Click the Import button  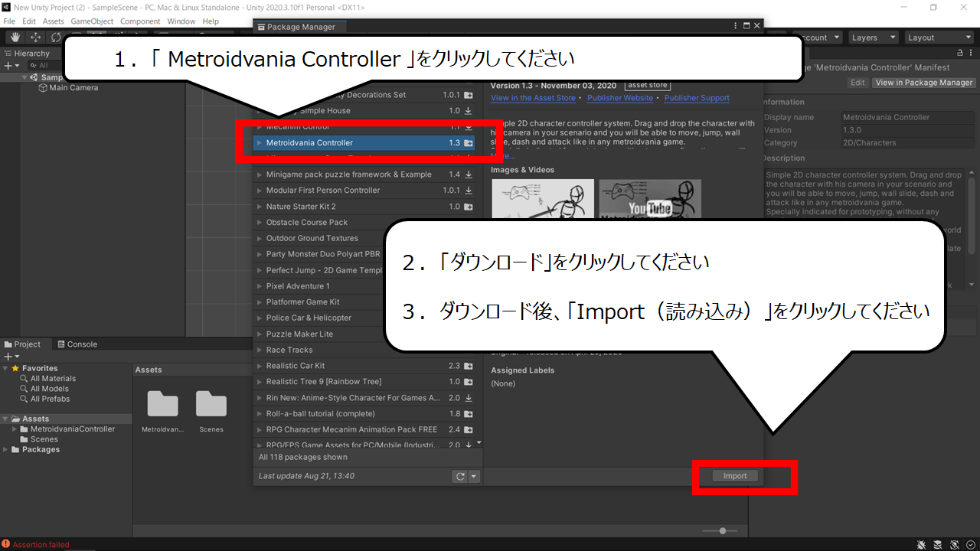pyautogui.click(x=735, y=476)
